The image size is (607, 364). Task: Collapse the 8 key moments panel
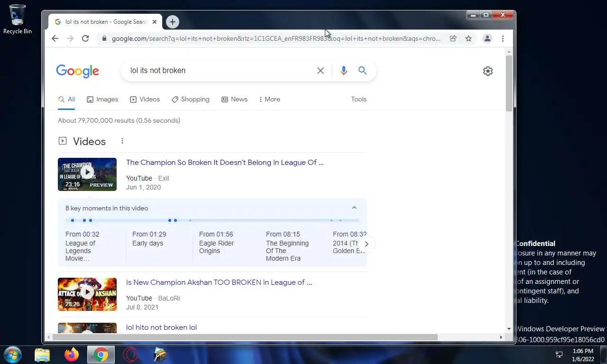pos(354,208)
